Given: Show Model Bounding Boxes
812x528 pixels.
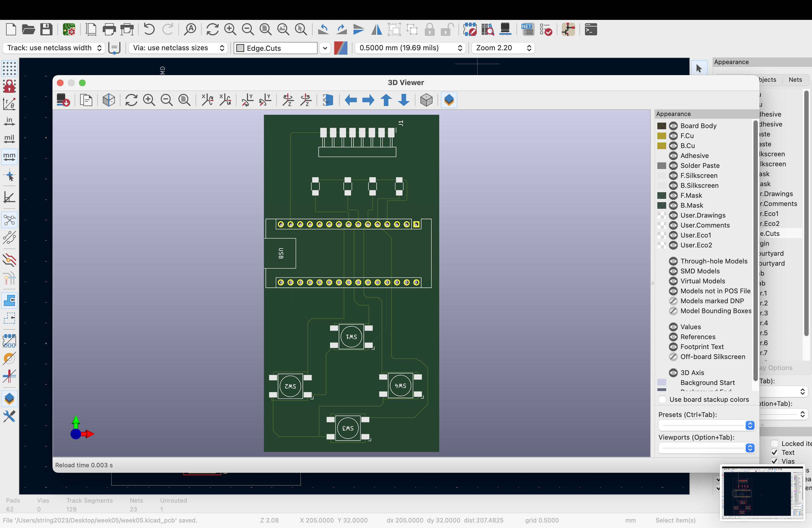Looking at the screenshot, I should [x=673, y=311].
